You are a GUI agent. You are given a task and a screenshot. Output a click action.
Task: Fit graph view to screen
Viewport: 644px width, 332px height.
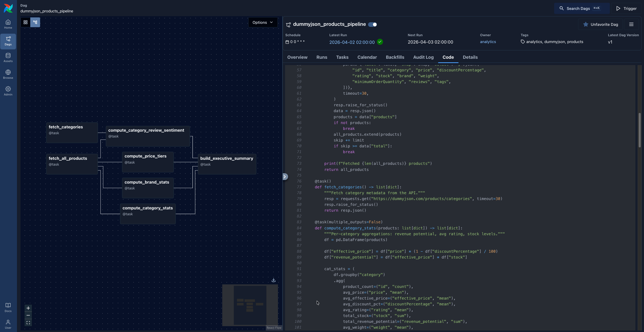(28, 323)
